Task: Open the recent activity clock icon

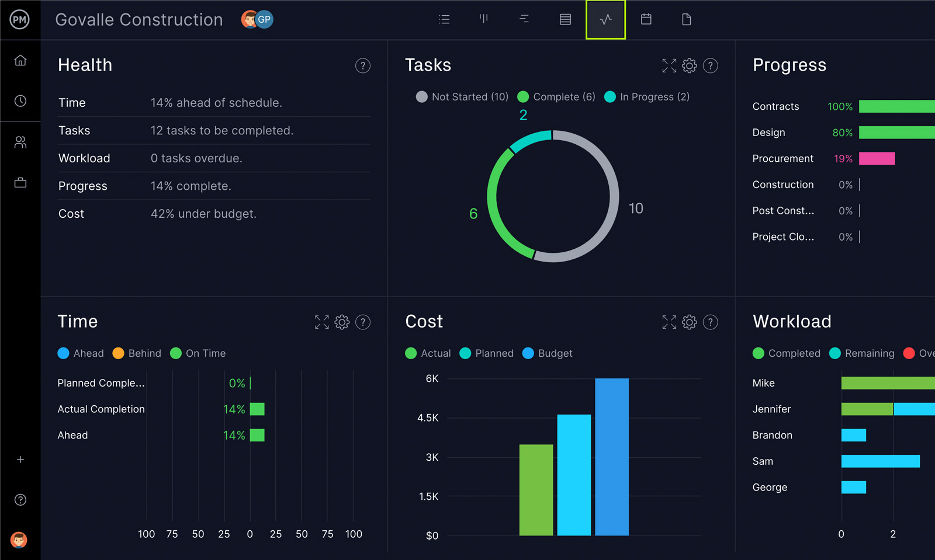Action: [20, 100]
